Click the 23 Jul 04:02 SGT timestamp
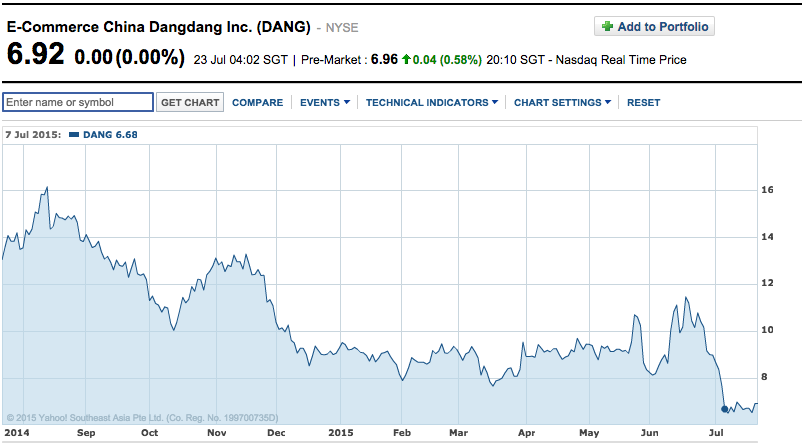810x443 pixels. pos(240,60)
